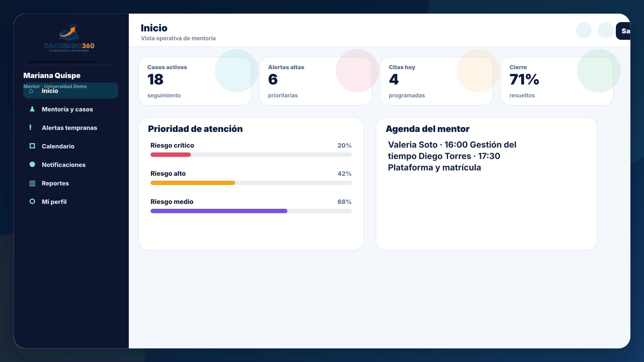The image size is (644, 362).
Task: Open the Citas hoy card
Action: point(436,81)
